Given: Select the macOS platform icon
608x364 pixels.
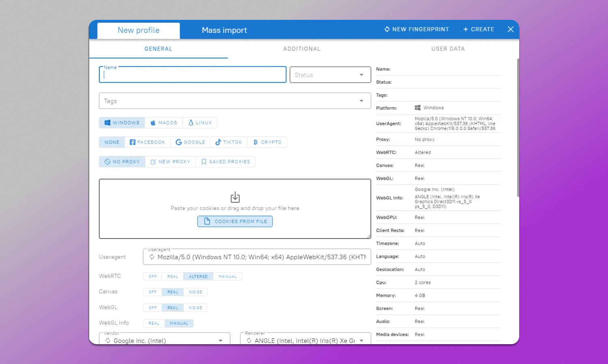Looking at the screenshot, I should (x=153, y=123).
